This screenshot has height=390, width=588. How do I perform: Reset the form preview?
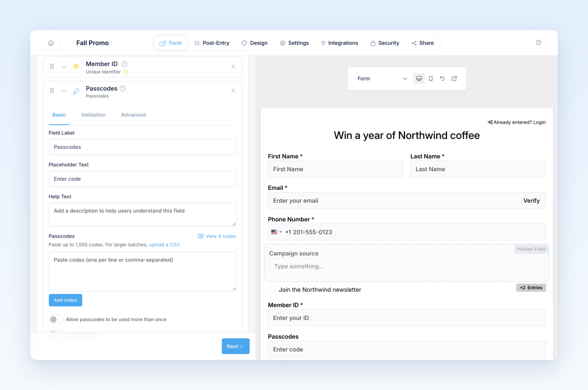pos(442,79)
